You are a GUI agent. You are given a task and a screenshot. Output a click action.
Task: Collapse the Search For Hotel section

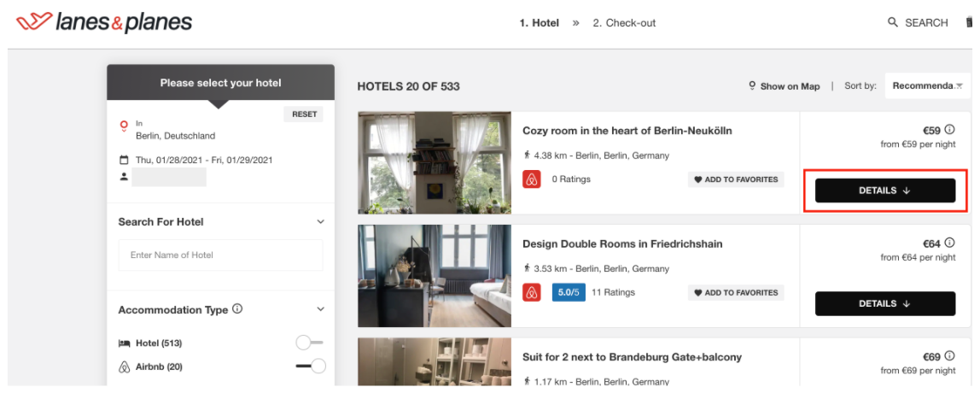point(321,221)
